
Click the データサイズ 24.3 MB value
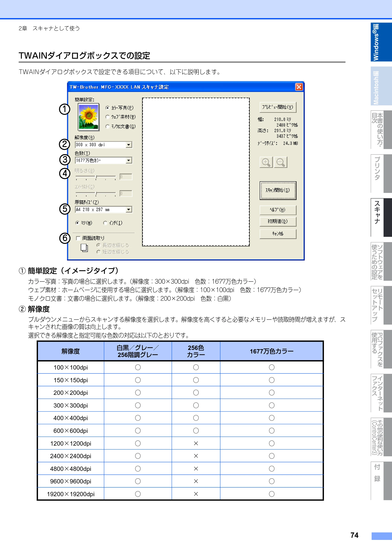click(x=290, y=143)
